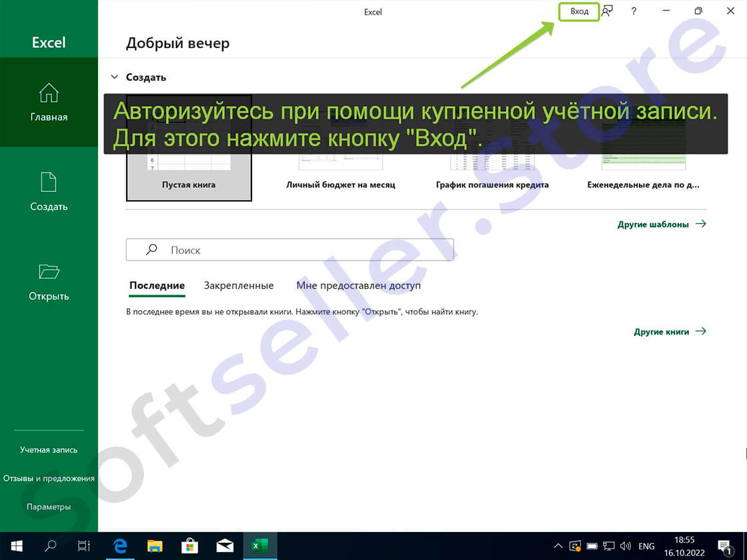747x560 pixels.
Task: Click the volume speaker tray icon
Action: 625,546
